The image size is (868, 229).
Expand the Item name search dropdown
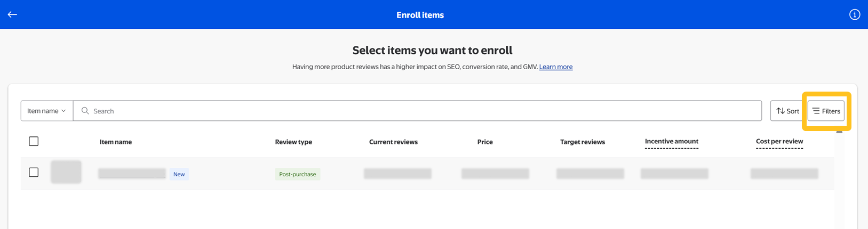coord(47,111)
